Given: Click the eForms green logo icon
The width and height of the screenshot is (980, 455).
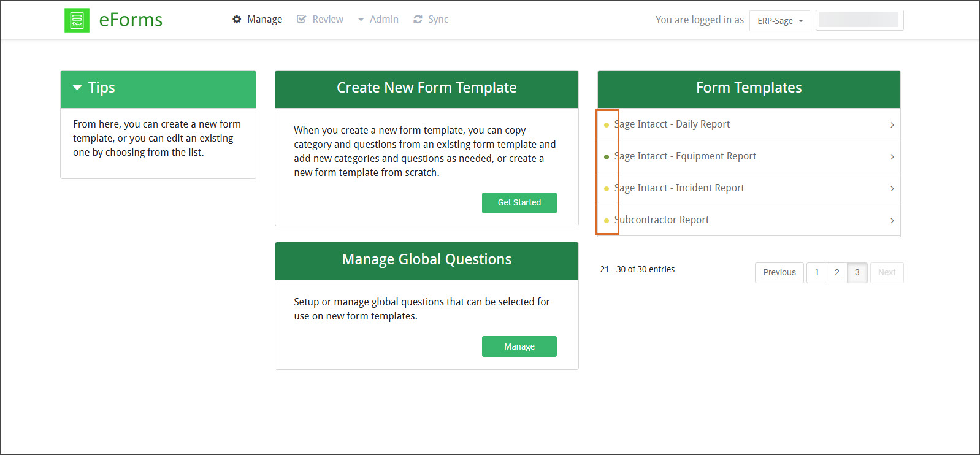Looking at the screenshot, I should 77,20.
